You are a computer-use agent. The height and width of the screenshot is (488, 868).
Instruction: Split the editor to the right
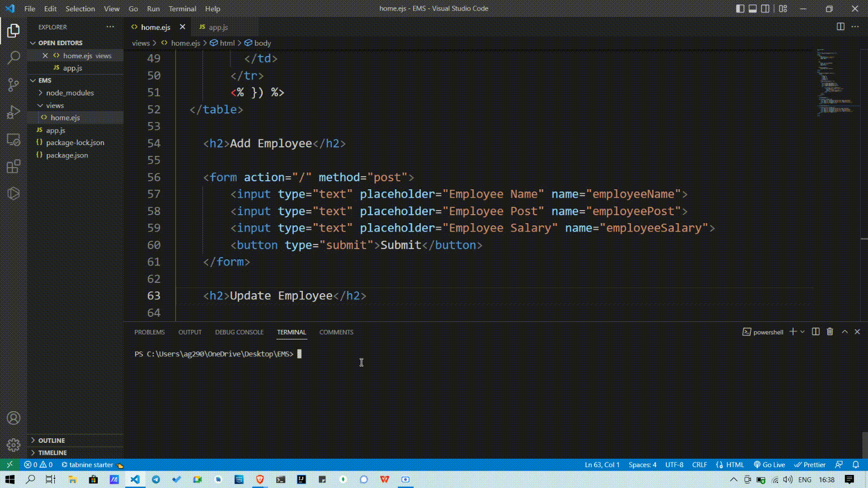tap(840, 27)
